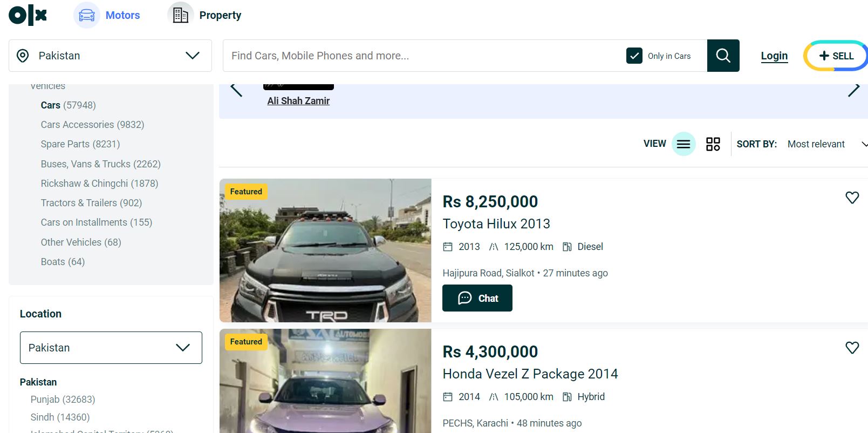
Task: Uncheck the Only in Cars checkbox
Action: point(634,55)
